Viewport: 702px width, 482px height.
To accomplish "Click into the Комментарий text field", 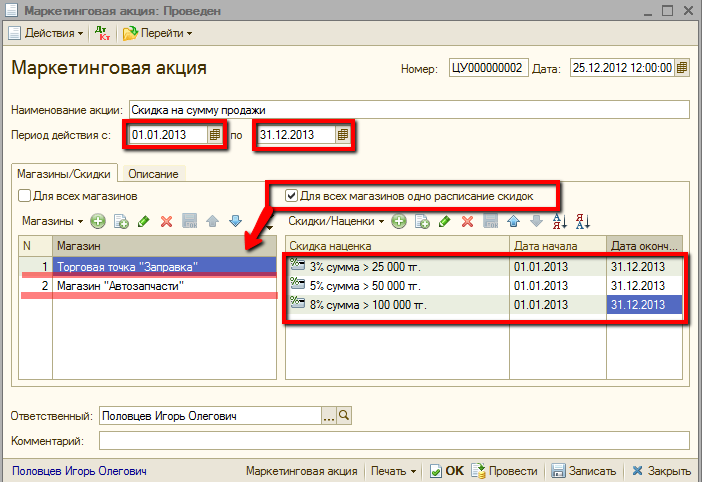I will 394,440.
